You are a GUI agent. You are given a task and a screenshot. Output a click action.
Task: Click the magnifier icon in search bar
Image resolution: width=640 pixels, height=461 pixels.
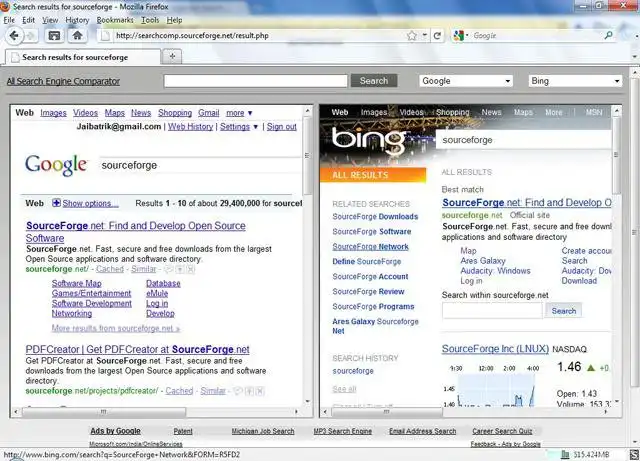click(x=609, y=36)
